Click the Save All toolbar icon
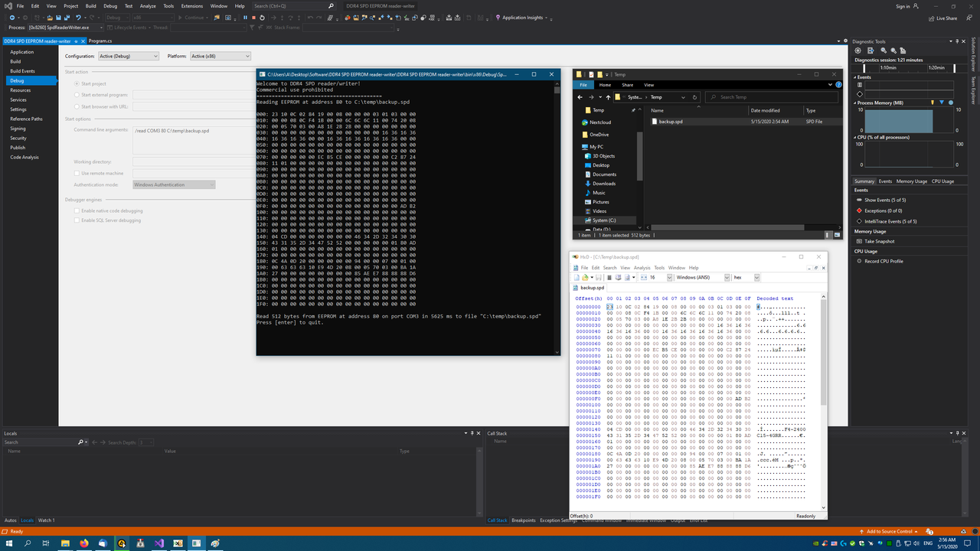This screenshot has width=980, height=551. 67,18
